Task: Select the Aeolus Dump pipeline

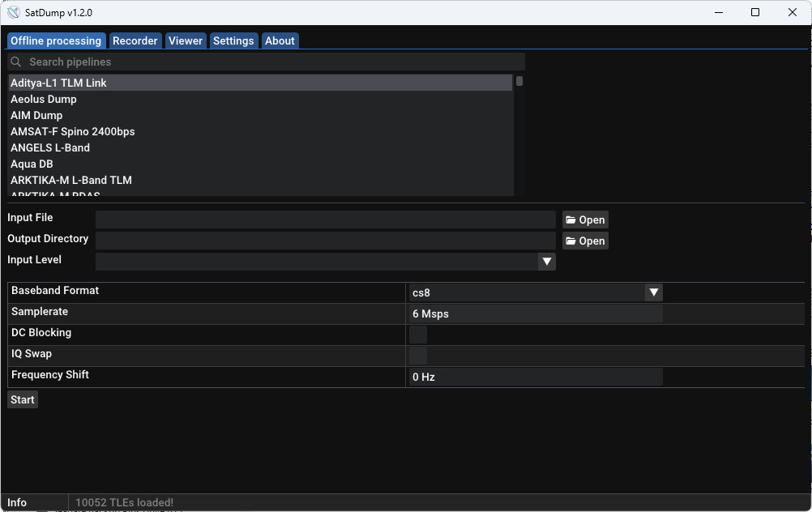Action: 44,99
